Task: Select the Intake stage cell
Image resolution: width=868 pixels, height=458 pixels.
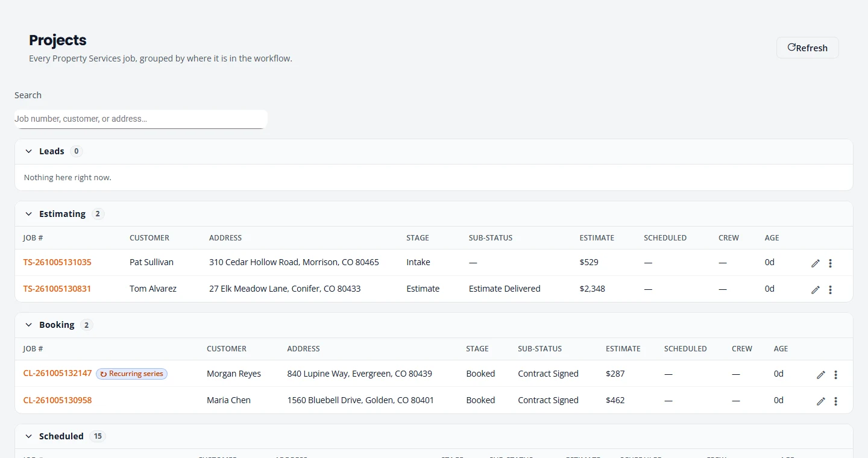Action: coord(418,262)
